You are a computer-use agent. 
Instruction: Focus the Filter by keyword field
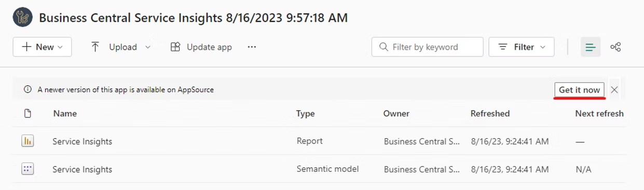point(427,47)
